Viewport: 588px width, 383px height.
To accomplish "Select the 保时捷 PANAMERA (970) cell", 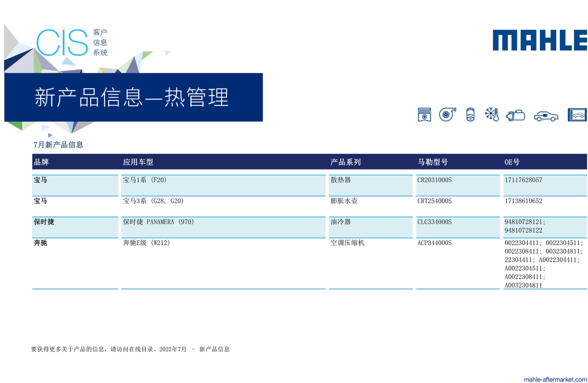I will pyautogui.click(x=223, y=227).
